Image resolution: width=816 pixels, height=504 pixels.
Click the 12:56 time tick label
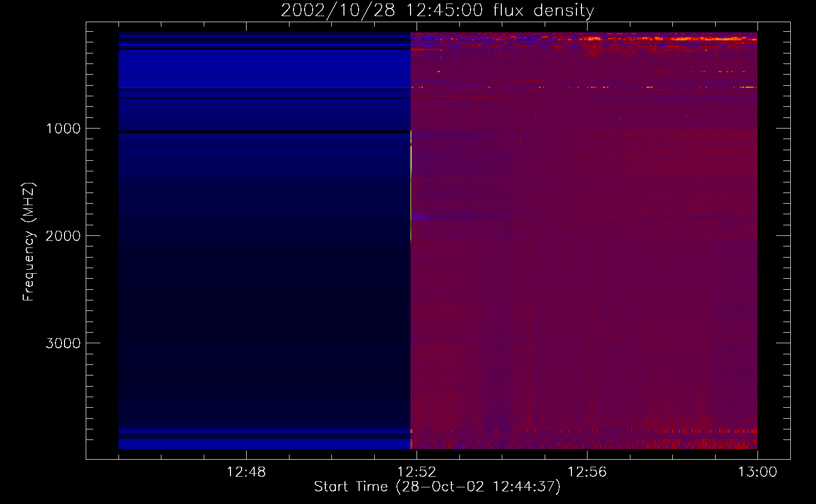(x=587, y=472)
